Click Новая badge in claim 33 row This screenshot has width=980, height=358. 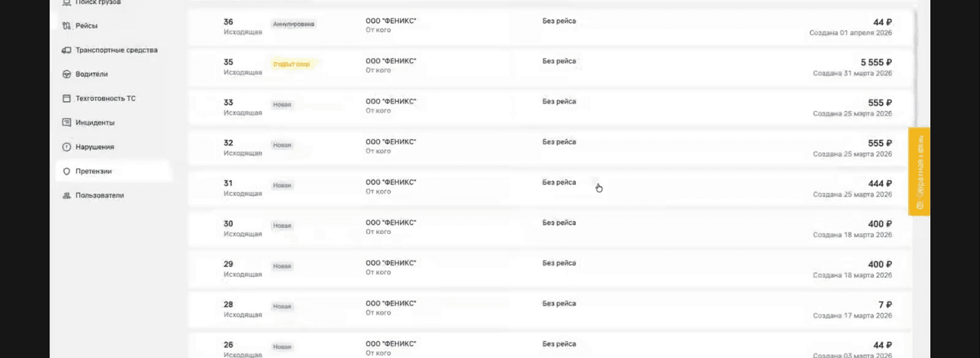[283, 105]
